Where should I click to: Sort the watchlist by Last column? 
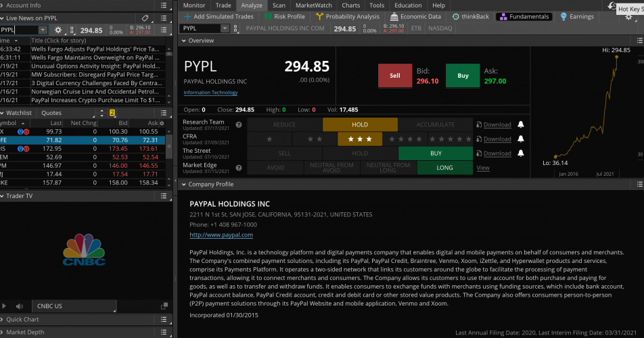[x=56, y=123]
